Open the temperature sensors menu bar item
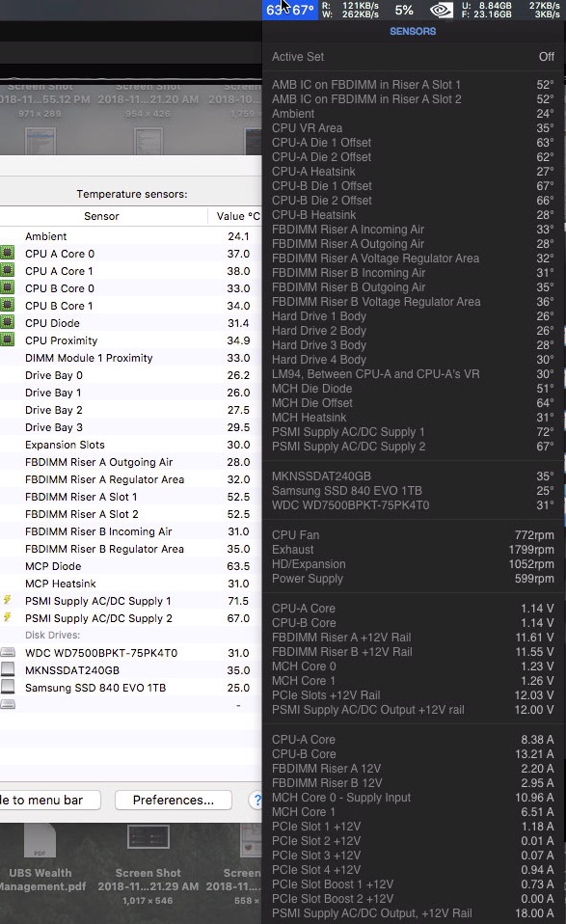The height and width of the screenshot is (924, 566). click(x=290, y=10)
